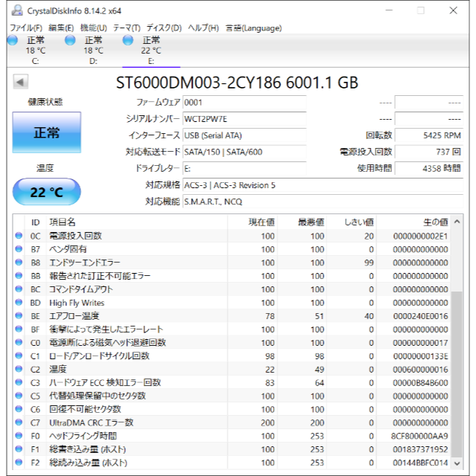The width and height of the screenshot is (476, 476).
Task: Click power-on count value 737 回
Action: (429, 152)
